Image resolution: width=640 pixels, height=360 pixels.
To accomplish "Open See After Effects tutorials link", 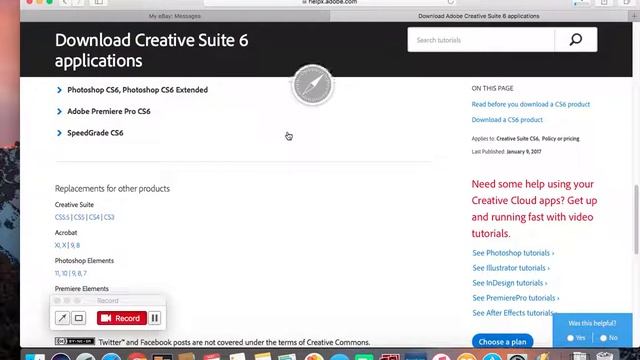I will click(x=513, y=313).
